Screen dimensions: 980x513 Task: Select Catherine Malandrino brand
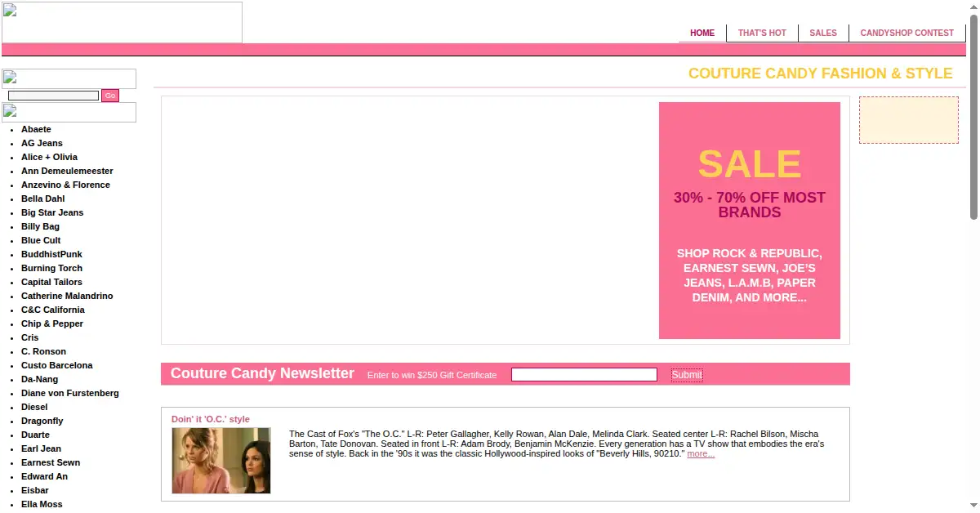pos(67,296)
